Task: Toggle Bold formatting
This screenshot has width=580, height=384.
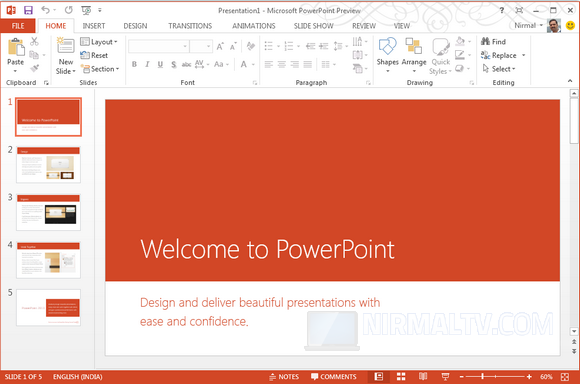Action: pos(134,64)
